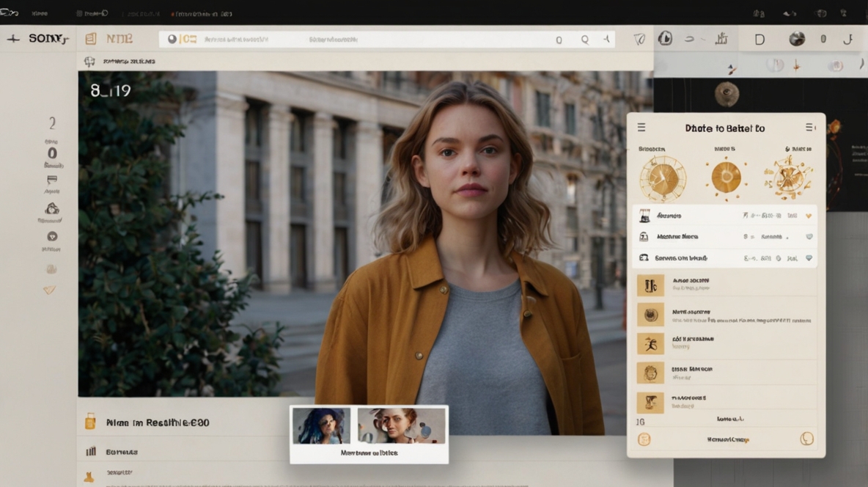Toggle the heart on second panel row
868x487 pixels.
pyautogui.click(x=809, y=237)
